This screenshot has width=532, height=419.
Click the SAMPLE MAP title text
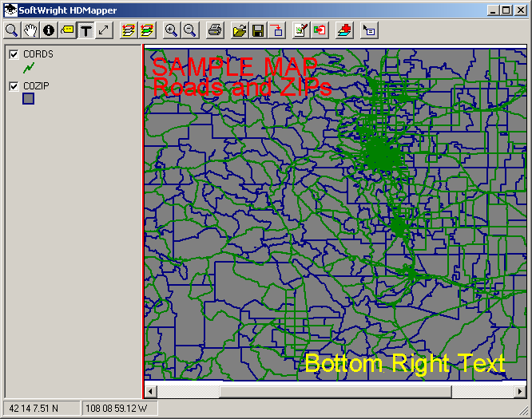coord(235,66)
